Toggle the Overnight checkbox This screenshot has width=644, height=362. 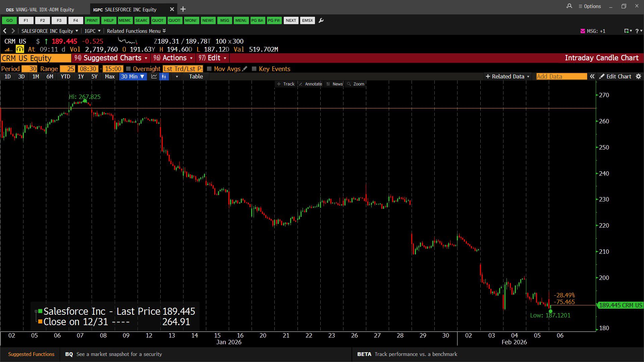[128, 69]
